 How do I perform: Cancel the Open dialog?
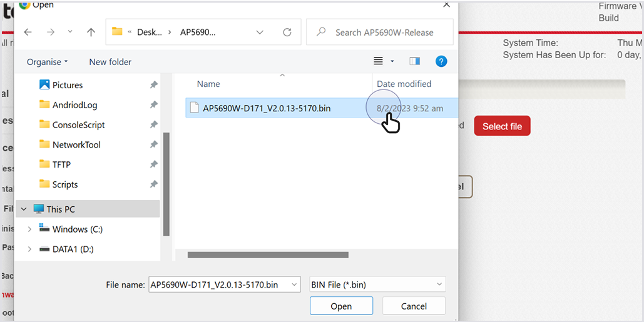coord(414,306)
